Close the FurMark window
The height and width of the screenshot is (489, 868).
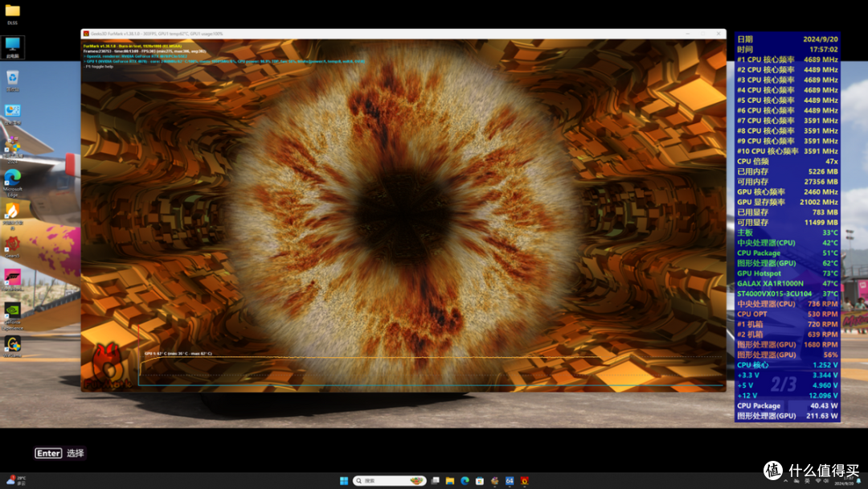click(x=719, y=34)
